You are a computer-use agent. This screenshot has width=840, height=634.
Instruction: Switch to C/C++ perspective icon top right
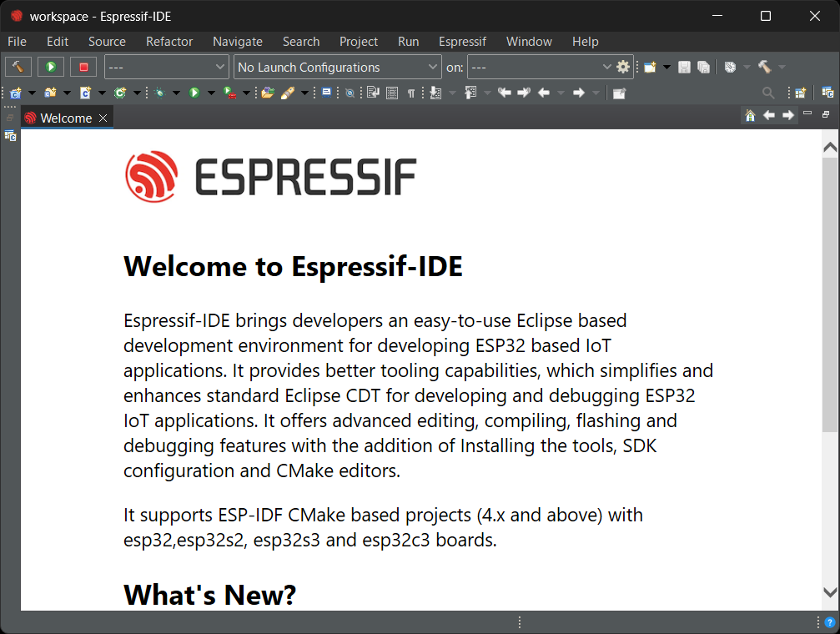click(x=827, y=93)
